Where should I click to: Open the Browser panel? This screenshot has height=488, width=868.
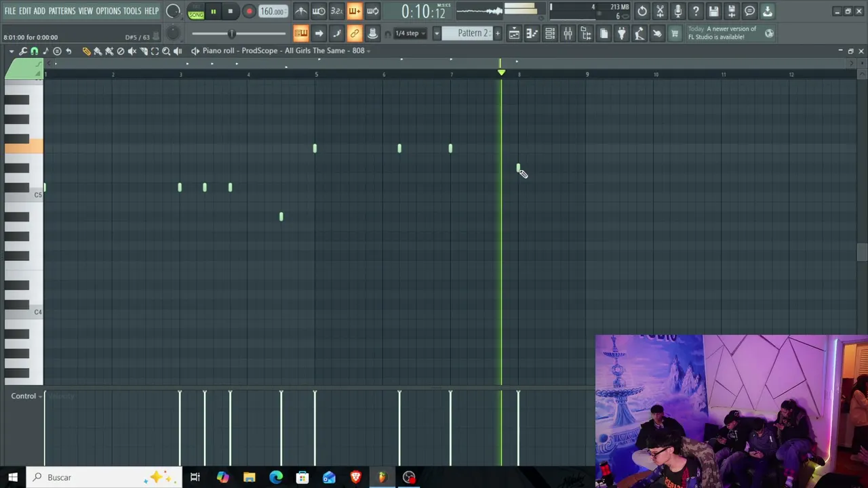click(x=586, y=33)
